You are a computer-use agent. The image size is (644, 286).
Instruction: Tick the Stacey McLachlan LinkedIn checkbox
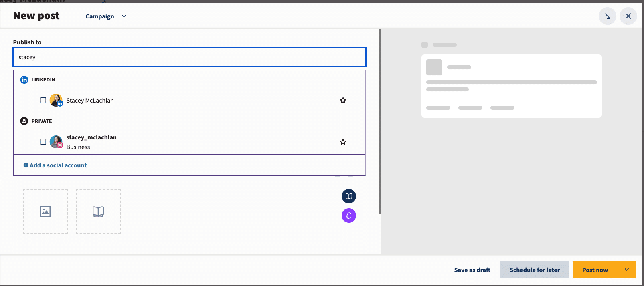[43, 100]
